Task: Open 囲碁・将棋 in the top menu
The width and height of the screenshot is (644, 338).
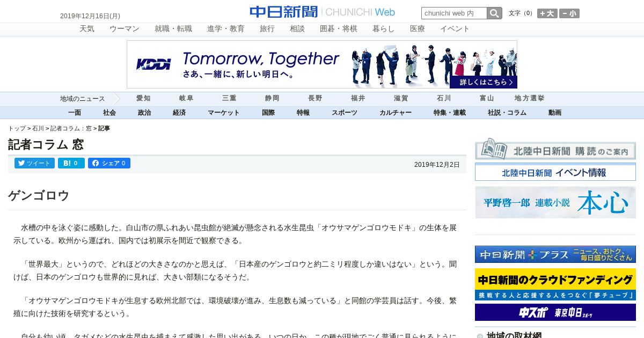Action: [x=339, y=29]
